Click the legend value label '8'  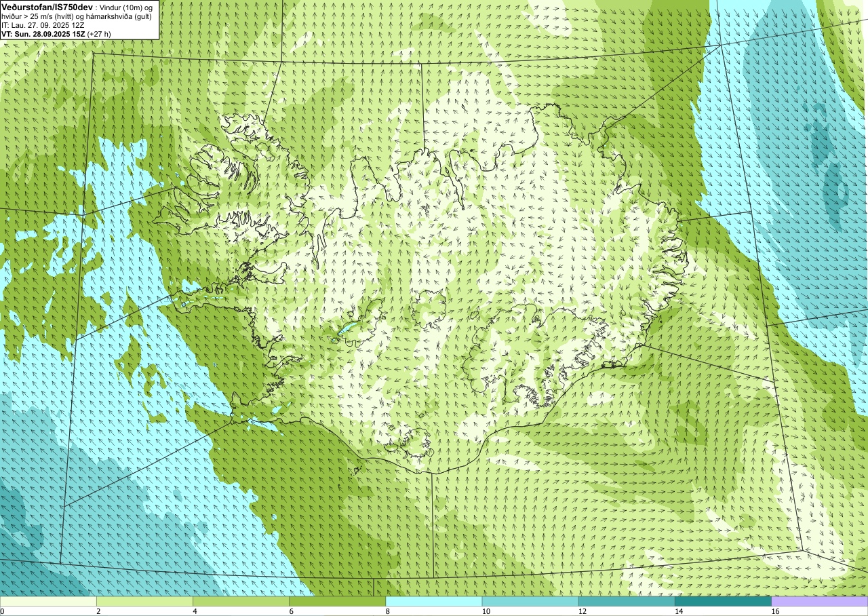point(387,611)
